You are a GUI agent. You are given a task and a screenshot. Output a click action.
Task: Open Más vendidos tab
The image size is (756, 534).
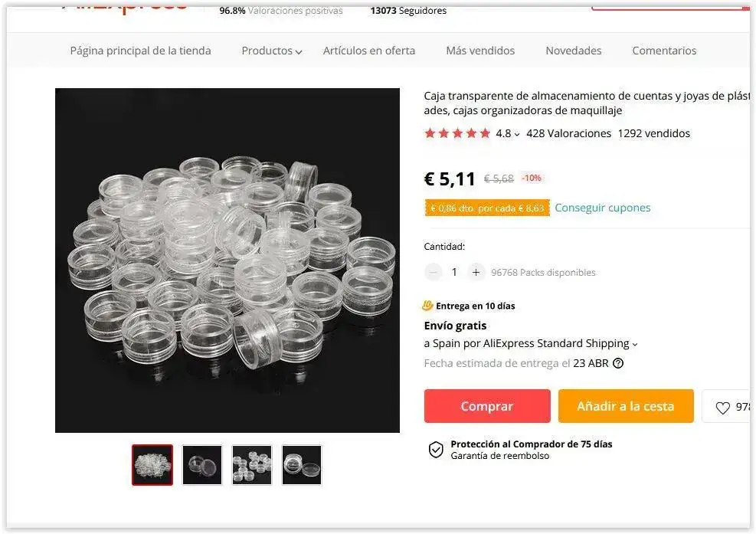480,51
